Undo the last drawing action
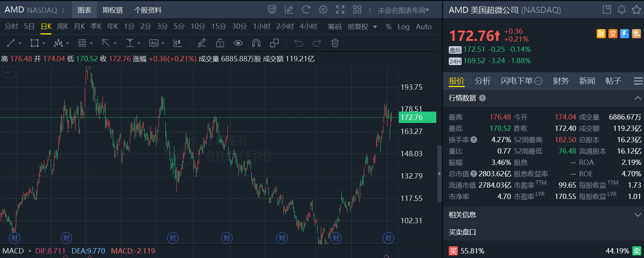The width and height of the screenshot is (644, 258). click(299, 43)
